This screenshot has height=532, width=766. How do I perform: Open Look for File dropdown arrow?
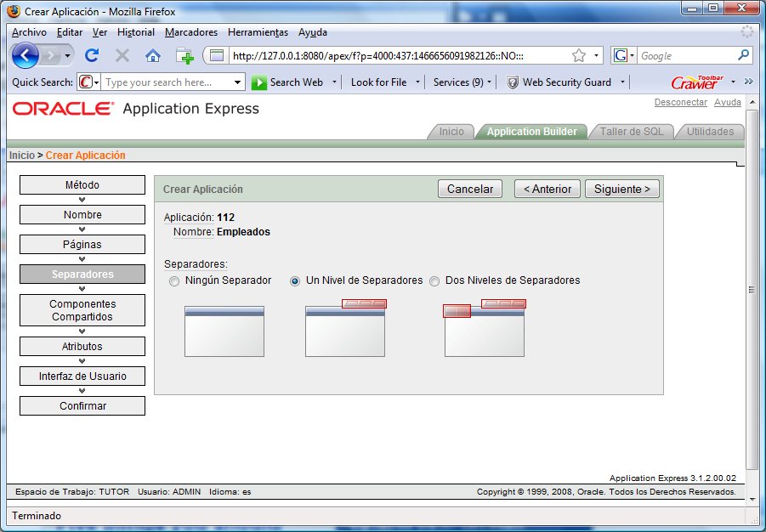[x=417, y=82]
